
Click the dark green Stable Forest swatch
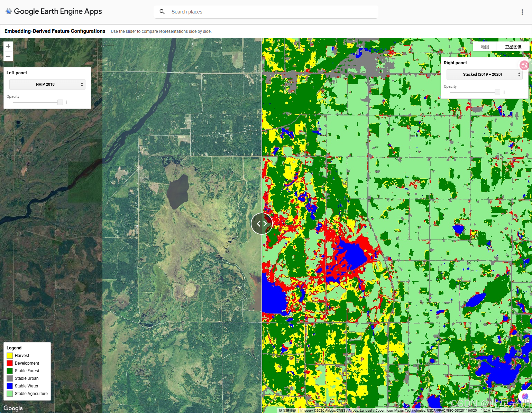click(x=10, y=371)
